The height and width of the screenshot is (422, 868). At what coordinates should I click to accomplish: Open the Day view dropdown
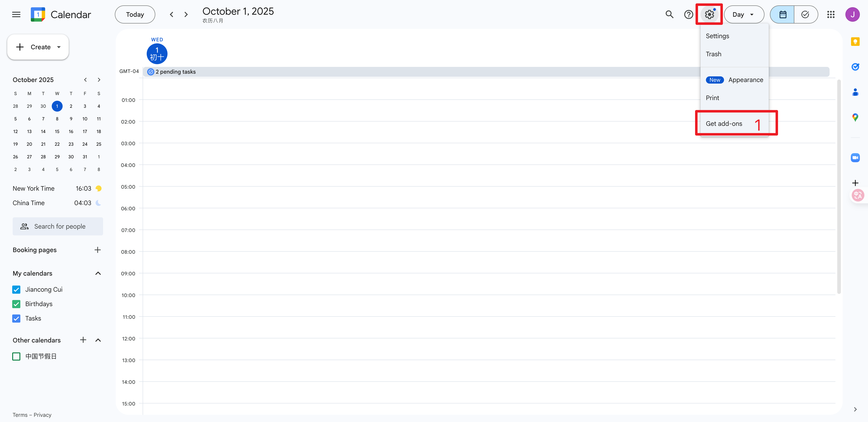point(744,14)
